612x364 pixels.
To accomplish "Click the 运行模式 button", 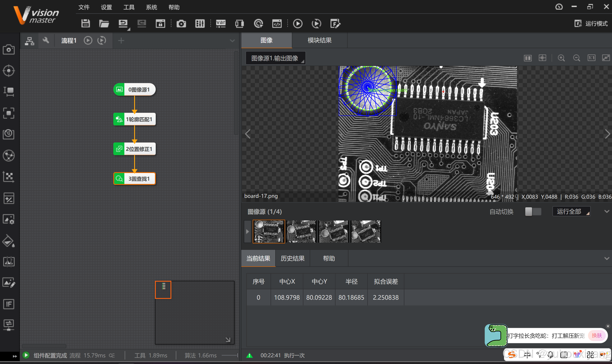I will (x=591, y=24).
